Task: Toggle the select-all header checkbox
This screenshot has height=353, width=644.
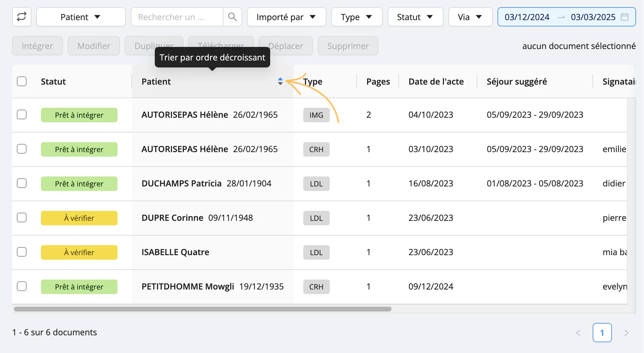Action: pos(22,81)
